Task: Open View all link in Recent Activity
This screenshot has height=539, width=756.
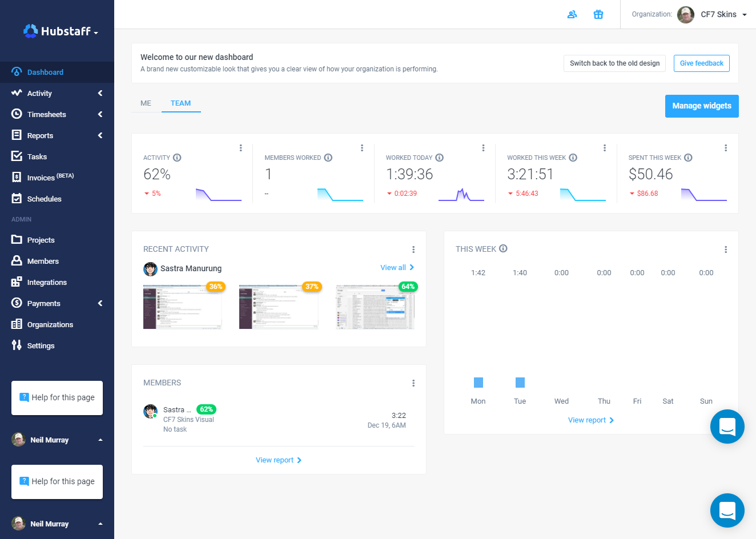Action: [397, 267]
